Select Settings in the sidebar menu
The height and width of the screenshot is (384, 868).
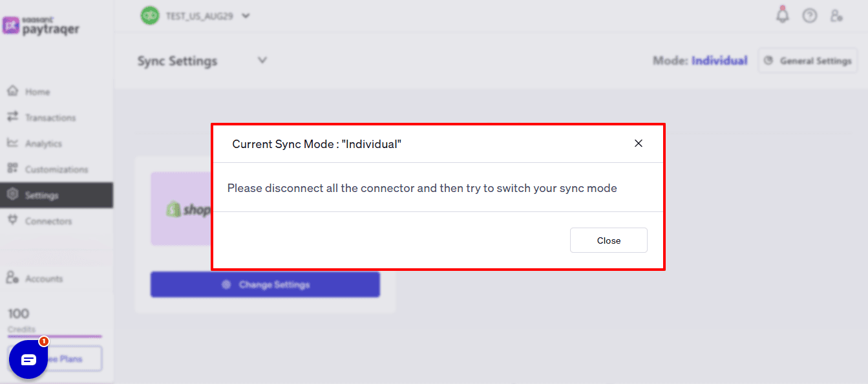point(13,195)
